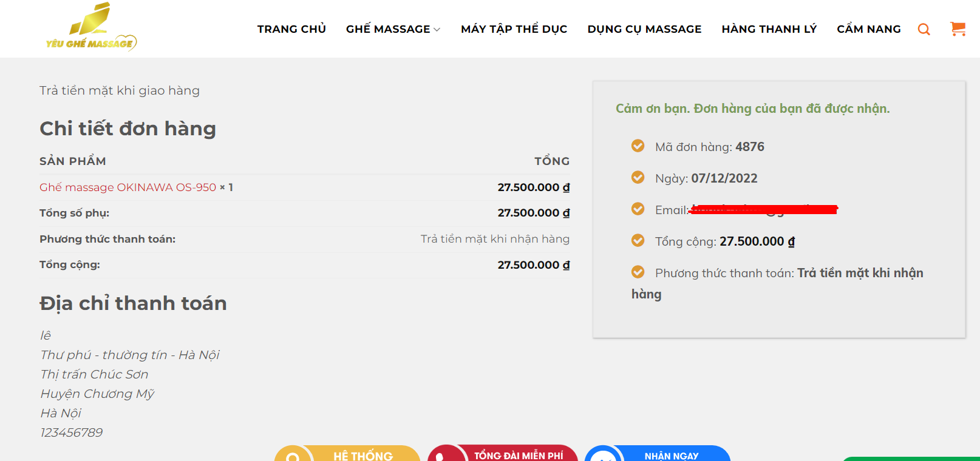Click Trả tiền mặt khi giao hàng text
The image size is (980, 461).
[x=120, y=90]
